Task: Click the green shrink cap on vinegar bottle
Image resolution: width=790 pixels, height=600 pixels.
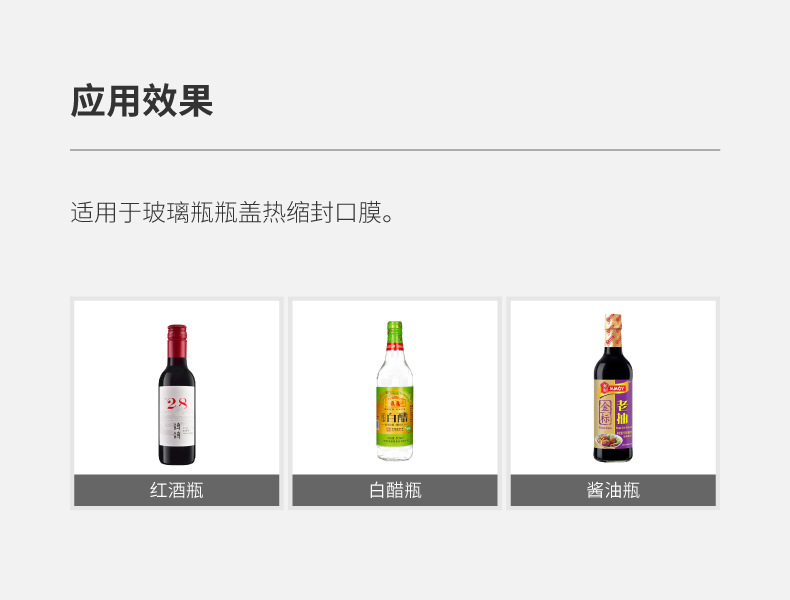Action: 395,331
